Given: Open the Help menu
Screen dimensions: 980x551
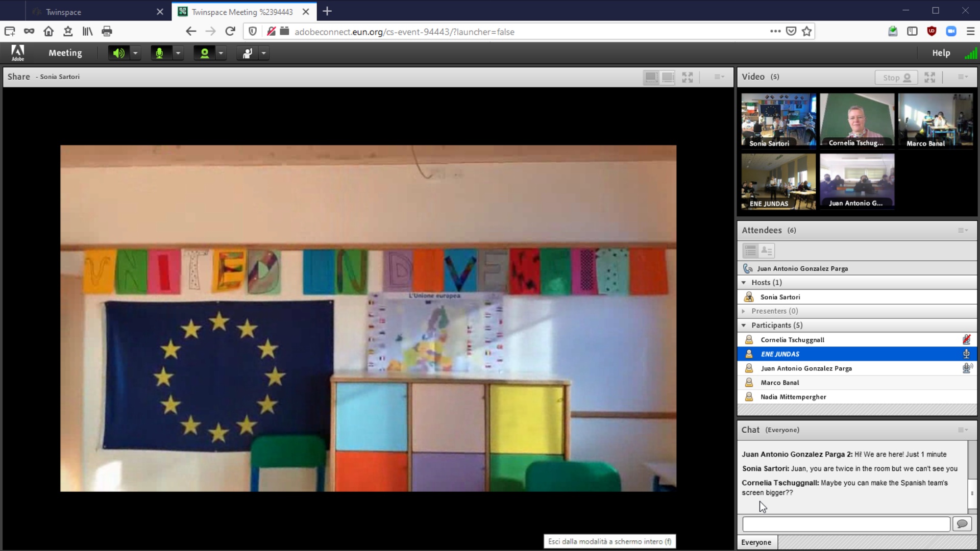Looking at the screenshot, I should click(x=941, y=53).
